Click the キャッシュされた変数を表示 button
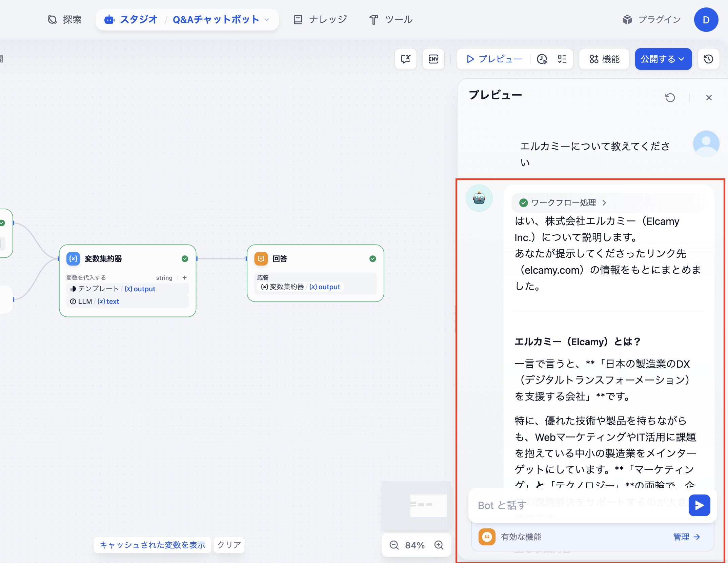 (153, 545)
